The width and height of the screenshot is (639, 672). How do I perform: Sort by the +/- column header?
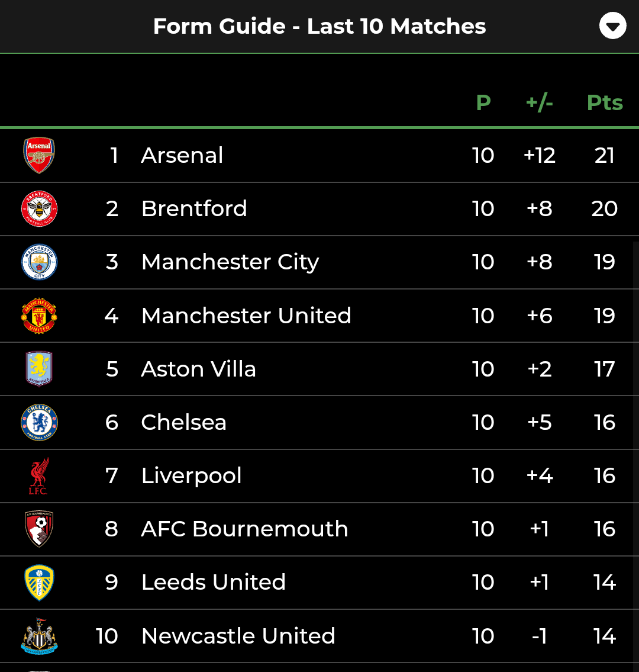539,103
